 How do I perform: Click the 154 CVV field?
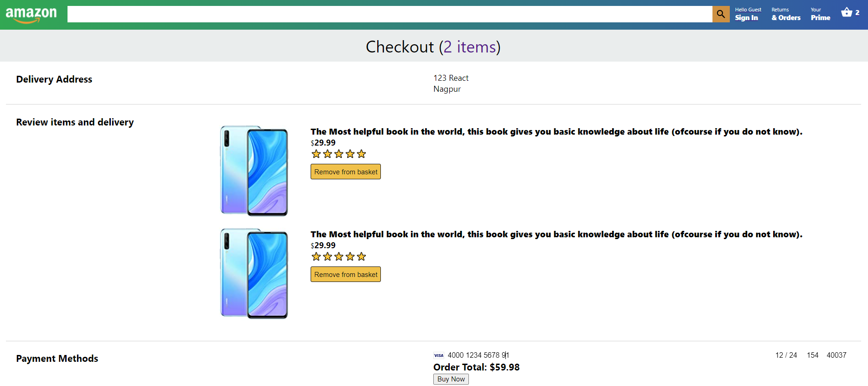(813, 355)
